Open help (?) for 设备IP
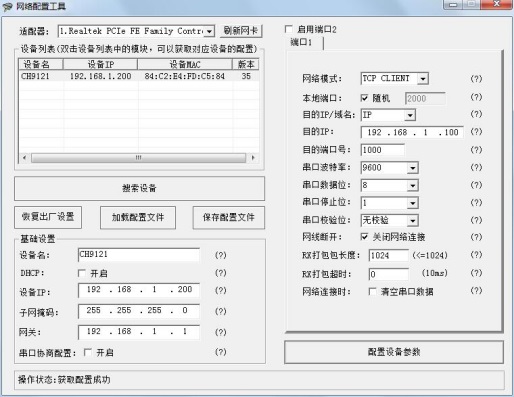 point(220,290)
